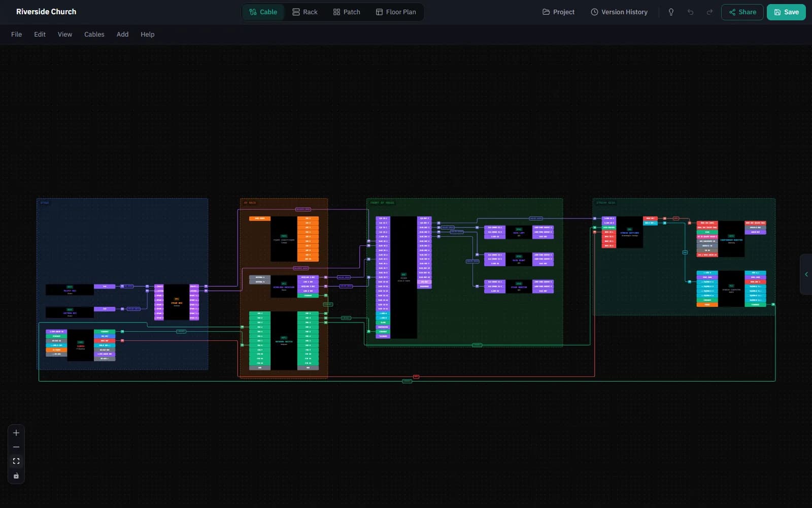Select the Mixer device node
812x508 pixels.
coord(403,277)
